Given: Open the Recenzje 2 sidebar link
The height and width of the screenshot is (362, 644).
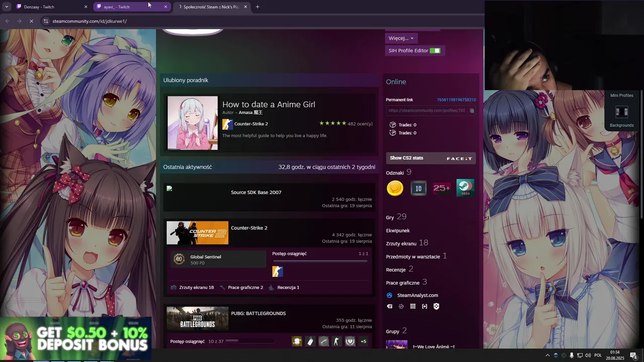Looking at the screenshot, I should point(399,269).
